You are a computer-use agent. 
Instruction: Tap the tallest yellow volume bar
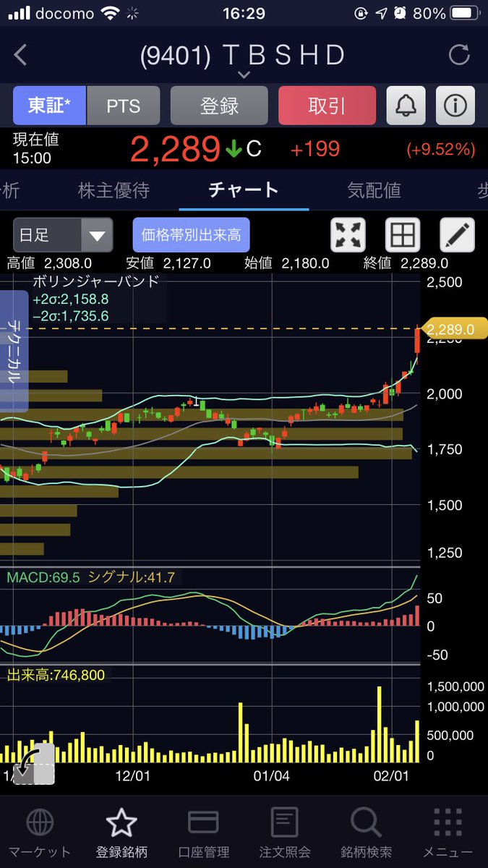pos(379,724)
